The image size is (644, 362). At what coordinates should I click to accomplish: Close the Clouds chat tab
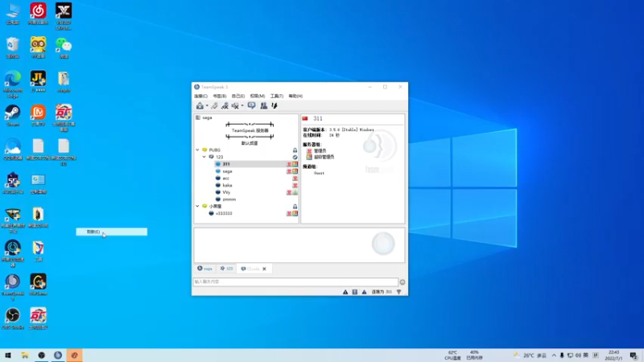point(265,269)
